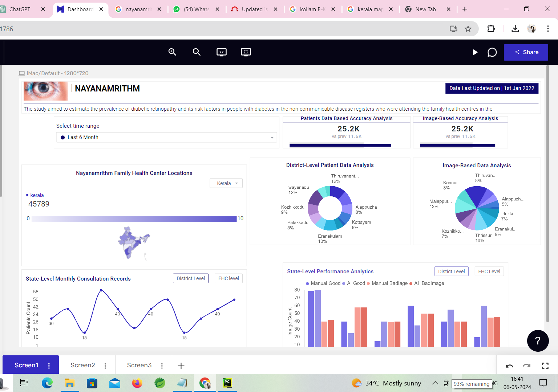Image resolution: width=558 pixels, height=392 pixels.
Task: Open the comments speech bubble icon
Action: pyautogui.click(x=492, y=52)
